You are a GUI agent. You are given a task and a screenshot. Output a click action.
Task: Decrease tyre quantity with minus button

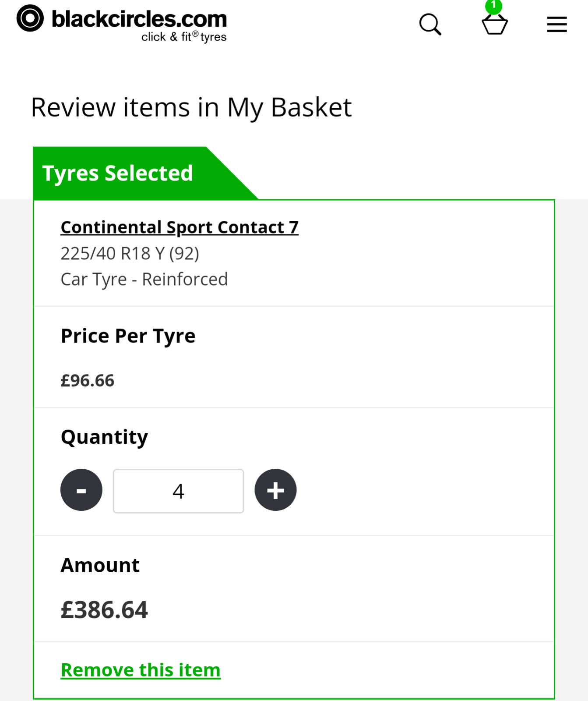81,490
